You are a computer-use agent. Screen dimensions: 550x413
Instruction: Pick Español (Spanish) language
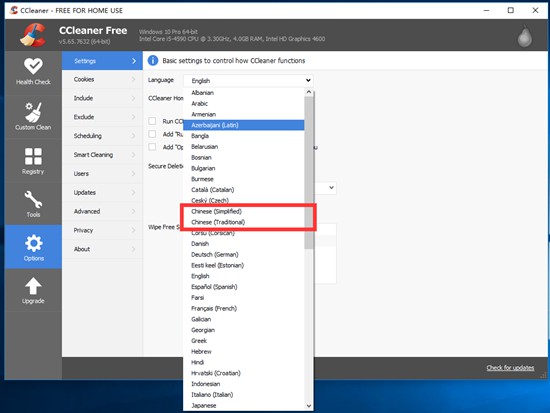tap(243, 287)
